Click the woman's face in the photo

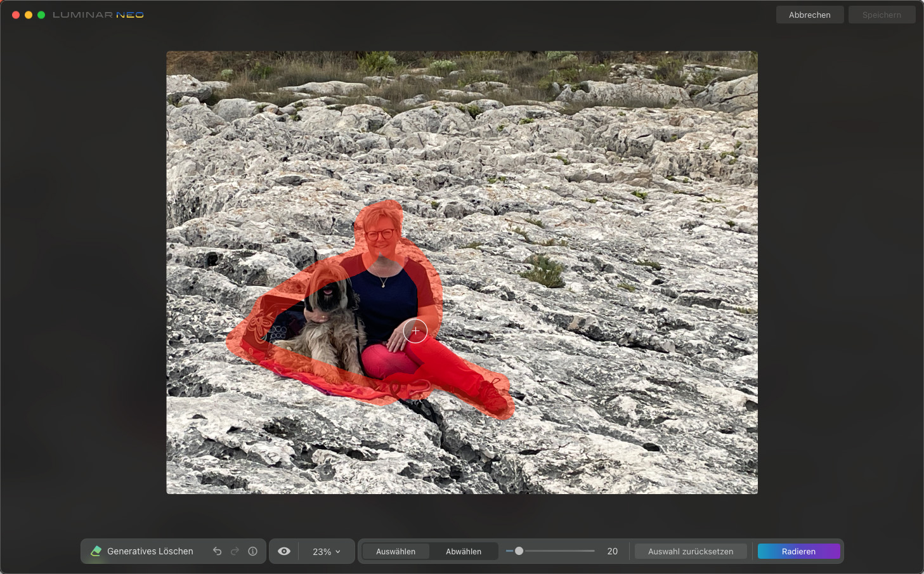[381, 234]
